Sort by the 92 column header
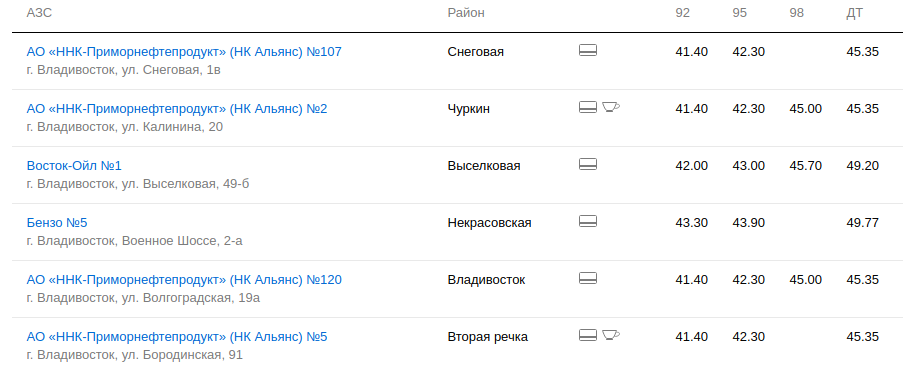The height and width of the screenshot is (370, 903). (682, 13)
